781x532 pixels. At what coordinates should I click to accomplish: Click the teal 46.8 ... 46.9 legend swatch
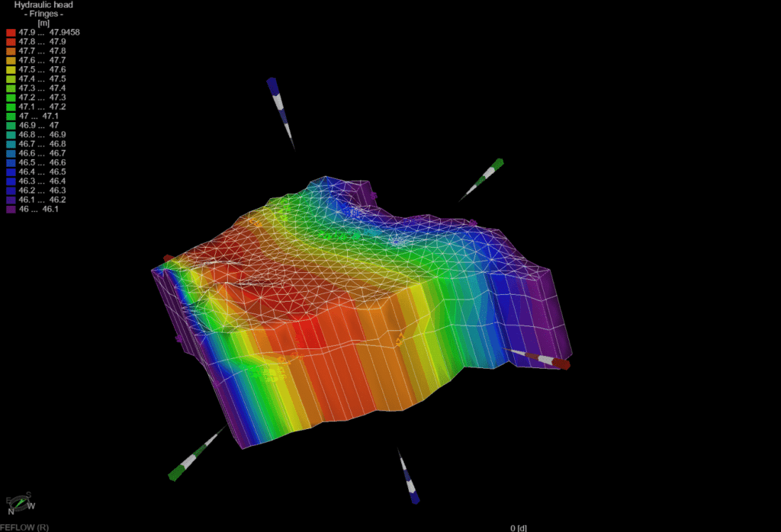click(11, 134)
